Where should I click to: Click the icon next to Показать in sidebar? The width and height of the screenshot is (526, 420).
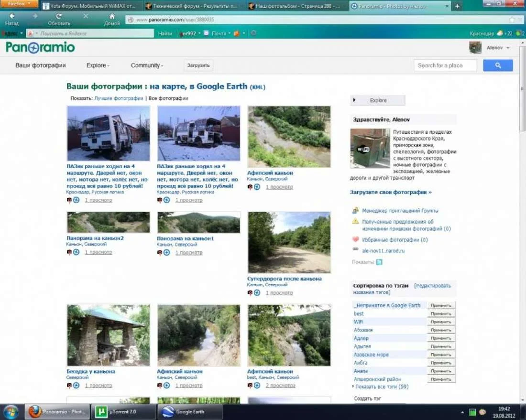(379, 262)
